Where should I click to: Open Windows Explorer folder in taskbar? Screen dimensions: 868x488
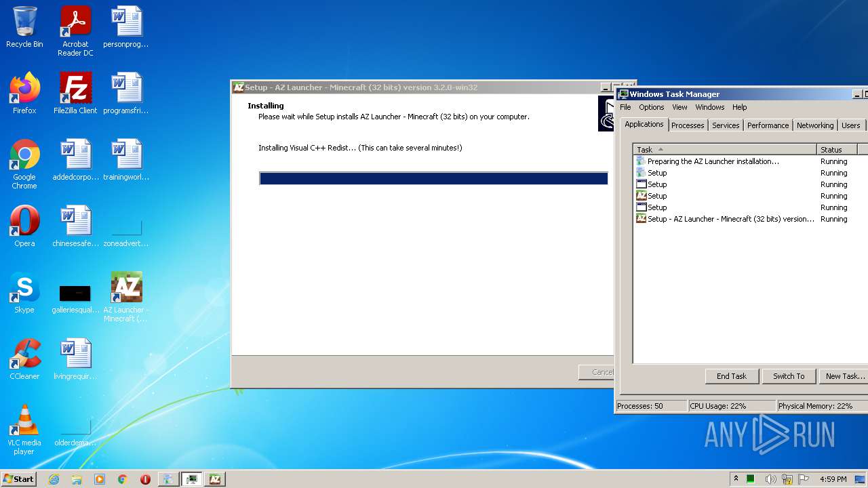pos(77,479)
